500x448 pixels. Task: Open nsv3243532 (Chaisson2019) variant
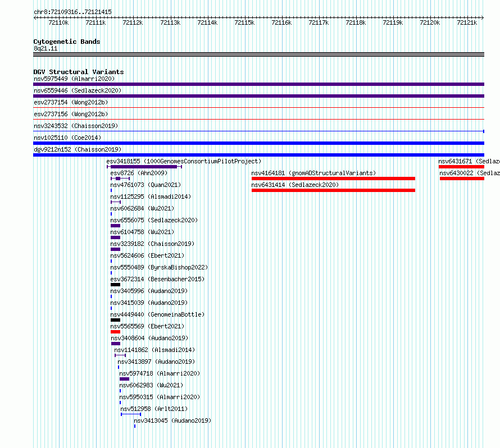(x=76, y=126)
